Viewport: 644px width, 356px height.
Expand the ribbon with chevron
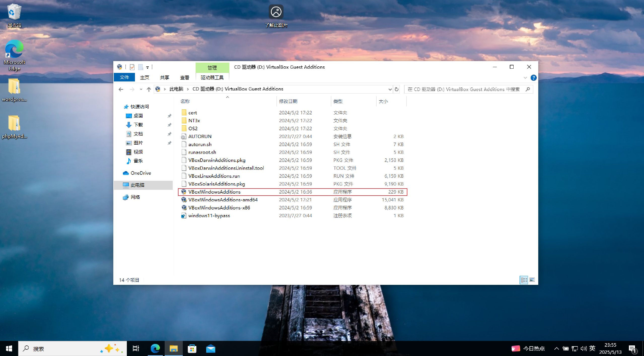coord(525,78)
